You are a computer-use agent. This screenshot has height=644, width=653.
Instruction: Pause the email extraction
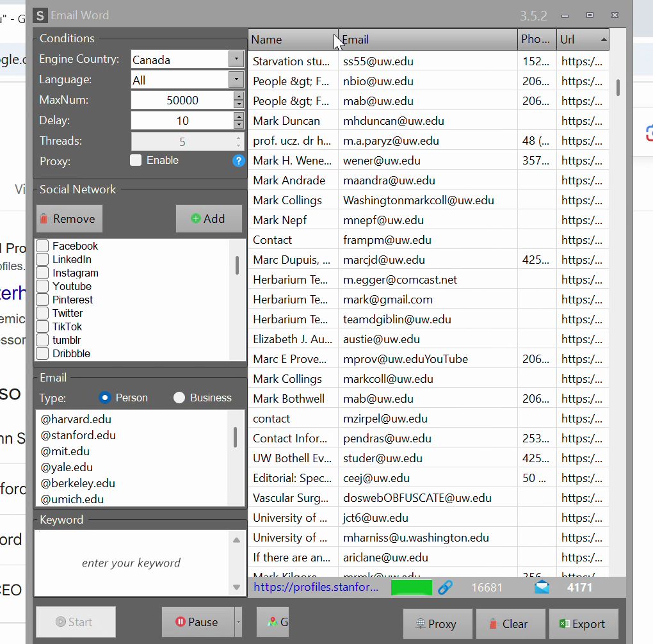click(x=198, y=622)
